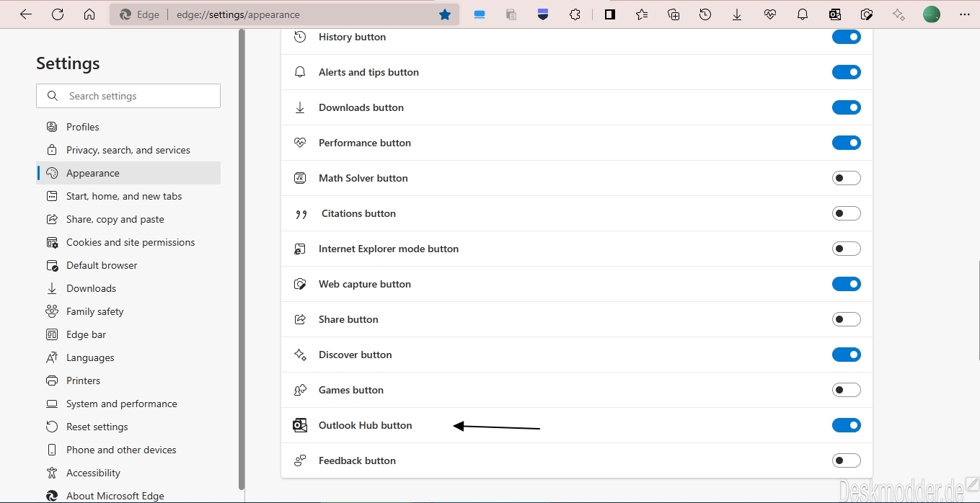Open the dark shield extension icon
This screenshot has width=980, height=503.
click(x=543, y=14)
